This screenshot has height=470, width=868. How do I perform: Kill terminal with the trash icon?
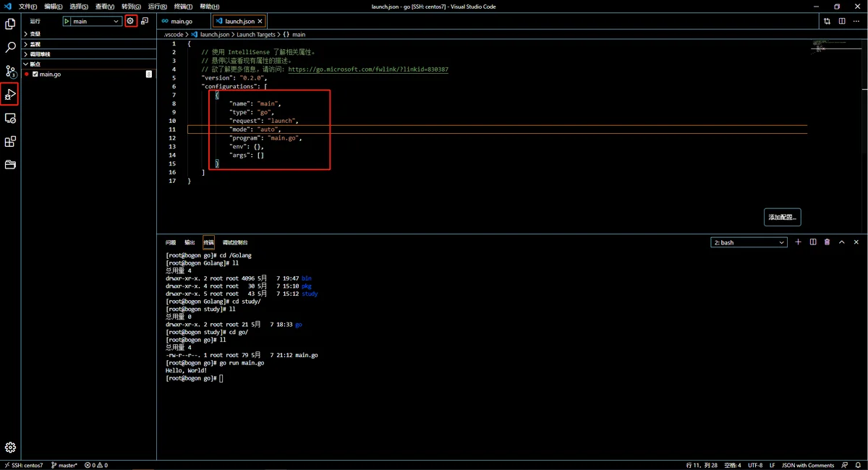[827, 242]
